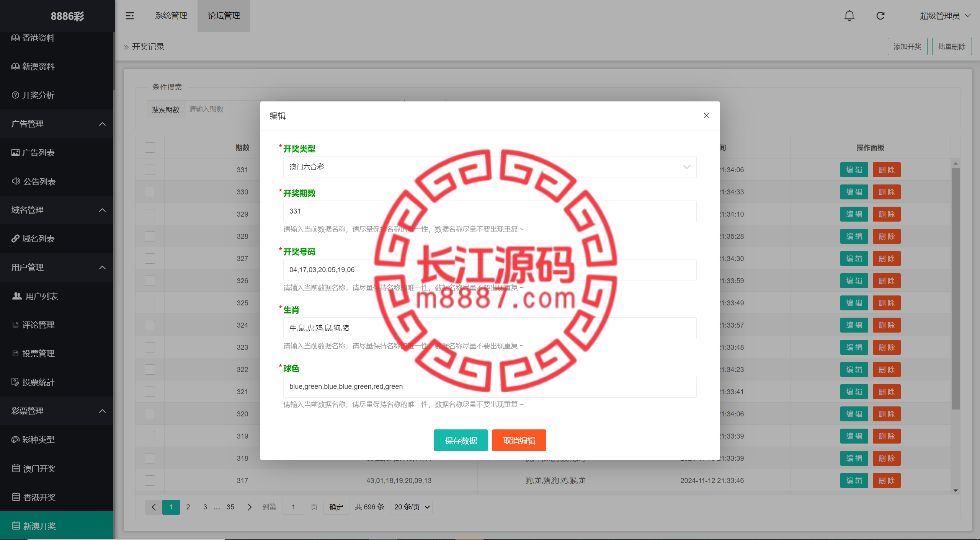Viewport: 980px width, 540px height.
Task: Open 用户列表 in sidebar
Action: point(57,296)
